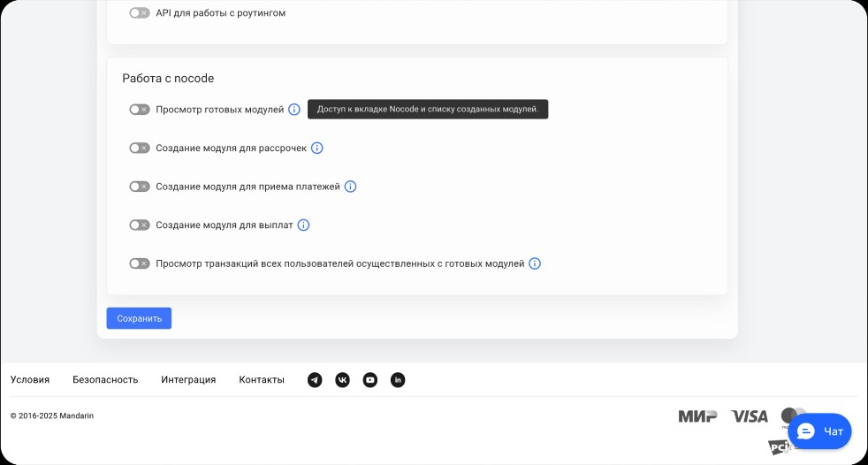The width and height of the screenshot is (868, 465).
Task: Open the Безопасность footer link
Action: tap(105, 379)
